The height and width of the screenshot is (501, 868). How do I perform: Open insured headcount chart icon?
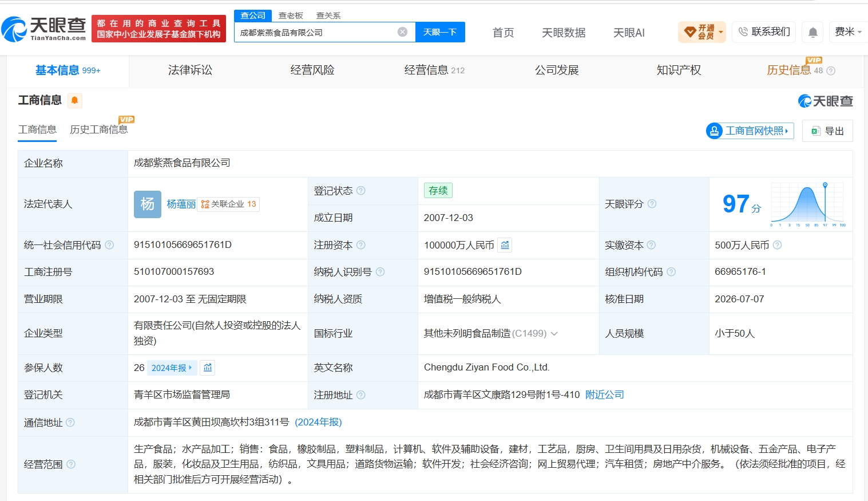(x=208, y=368)
